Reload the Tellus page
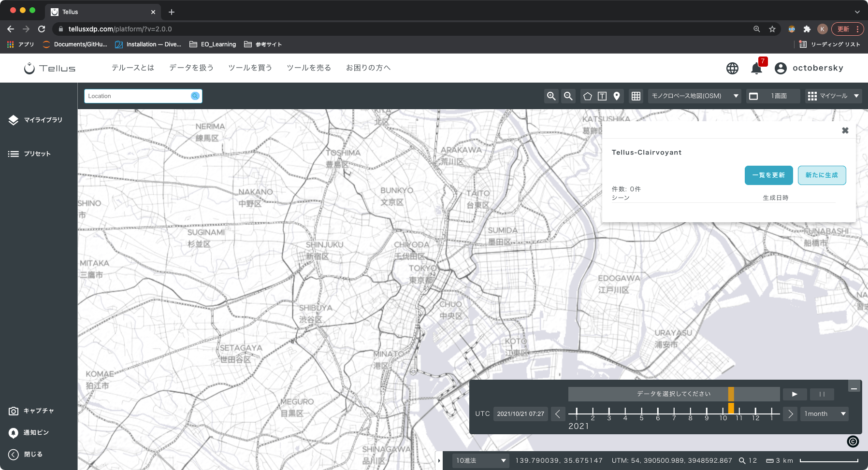Viewport: 868px width, 470px height. [42, 29]
